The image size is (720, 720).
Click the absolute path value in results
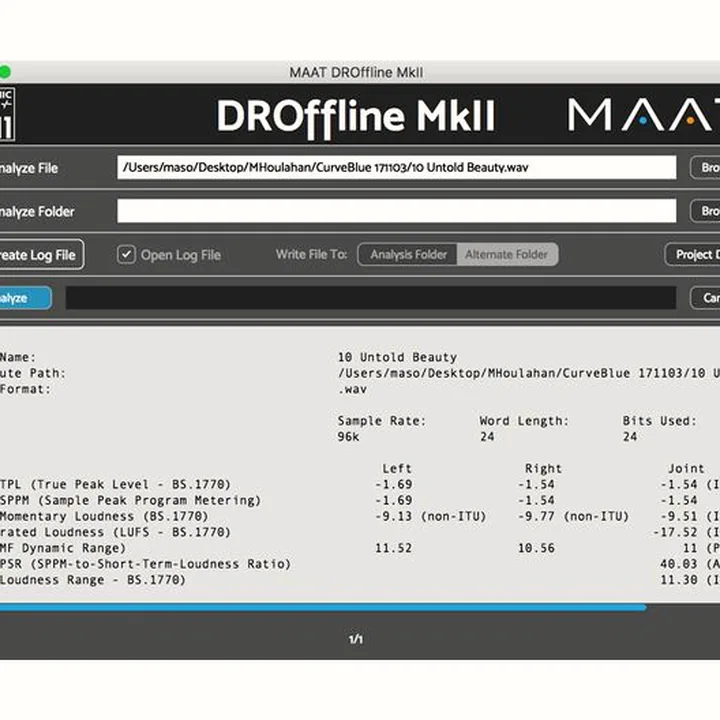(529, 373)
